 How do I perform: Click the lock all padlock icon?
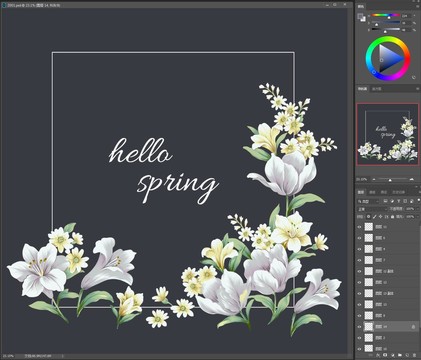tap(392, 217)
